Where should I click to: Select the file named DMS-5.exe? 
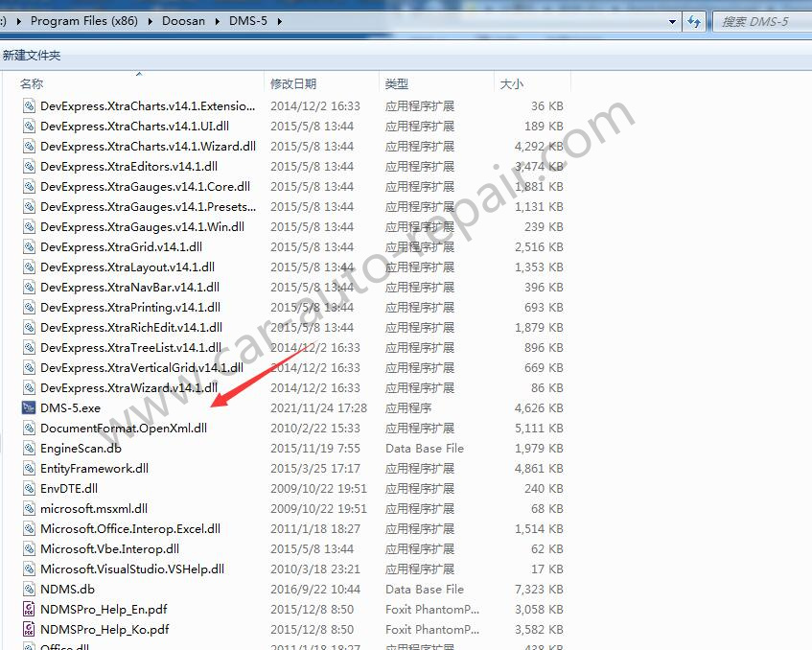click(x=70, y=408)
